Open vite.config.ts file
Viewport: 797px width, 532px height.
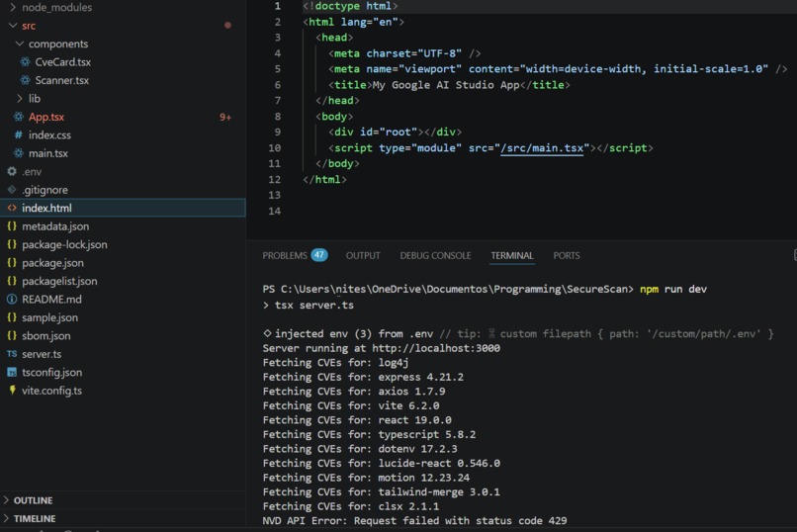coord(51,391)
